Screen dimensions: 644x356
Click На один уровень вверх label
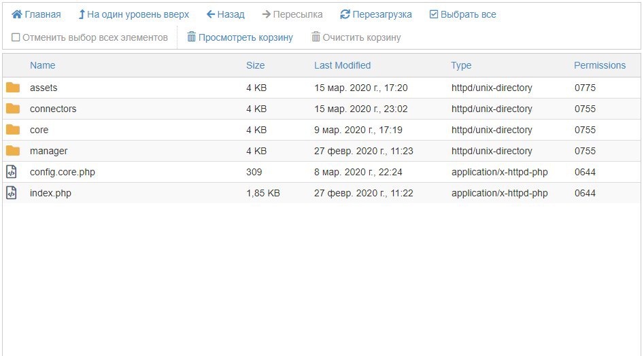click(138, 14)
